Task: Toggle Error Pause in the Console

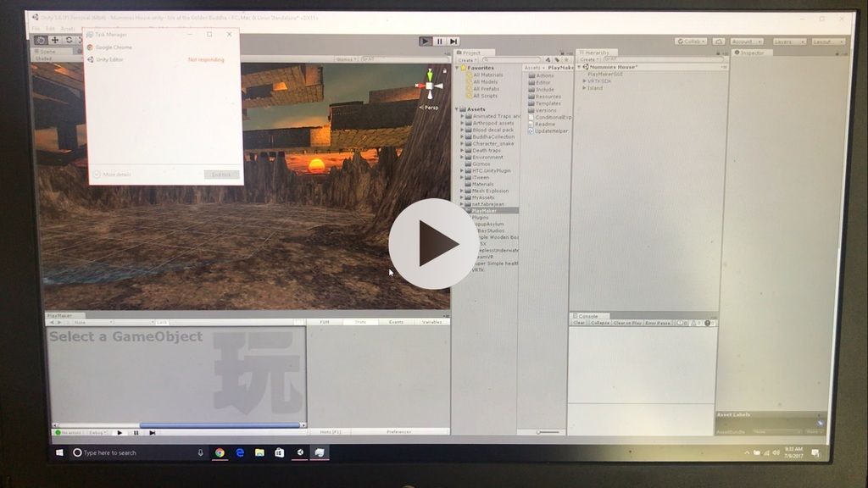Action: [659, 322]
